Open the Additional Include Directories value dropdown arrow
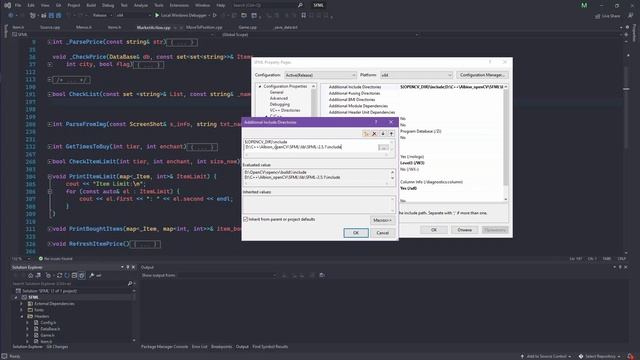The height and width of the screenshot is (360, 640). point(506,87)
